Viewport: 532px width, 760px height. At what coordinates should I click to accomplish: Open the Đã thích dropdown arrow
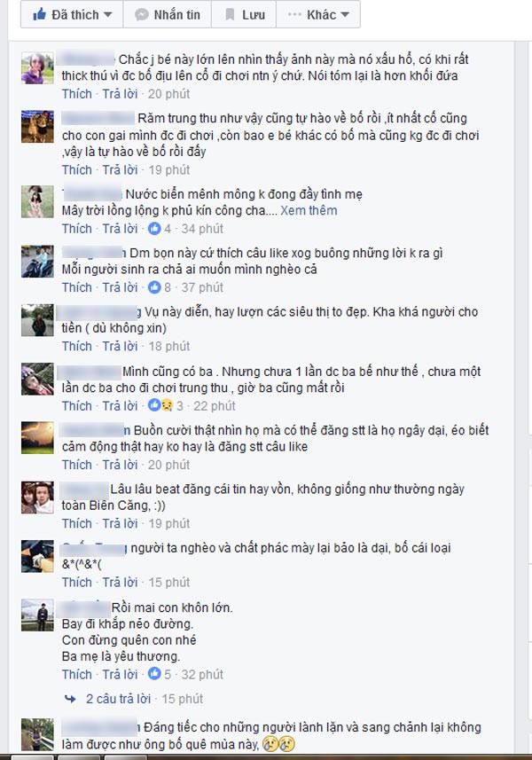tap(107, 15)
